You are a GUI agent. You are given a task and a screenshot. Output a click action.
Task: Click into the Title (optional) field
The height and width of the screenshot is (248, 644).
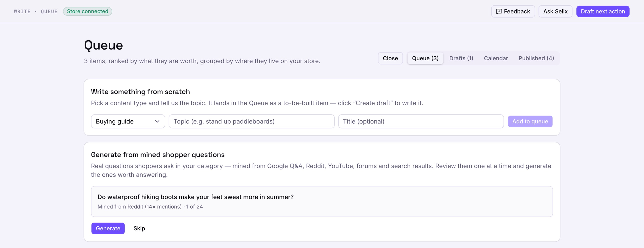click(421, 121)
